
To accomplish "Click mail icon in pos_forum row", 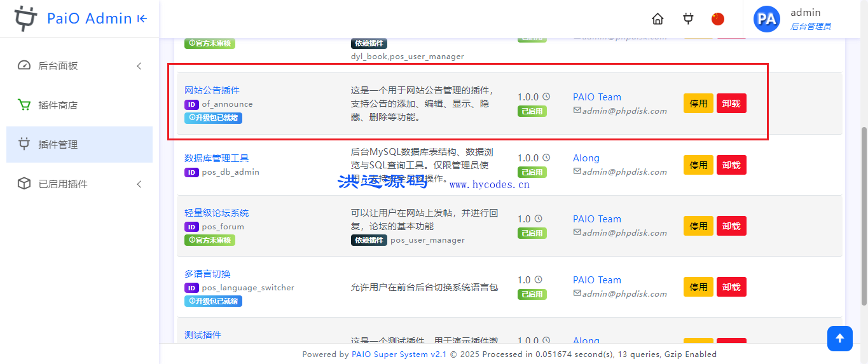I will pos(577,233).
